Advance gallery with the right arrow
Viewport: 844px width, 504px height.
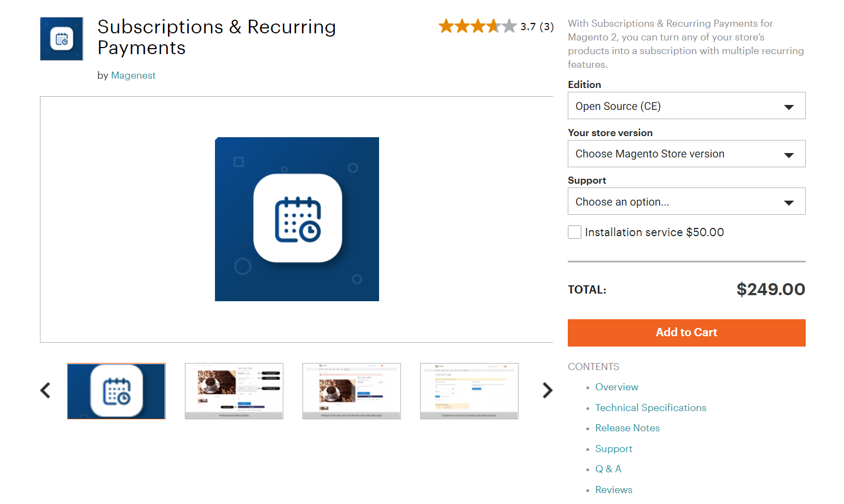[x=547, y=390]
